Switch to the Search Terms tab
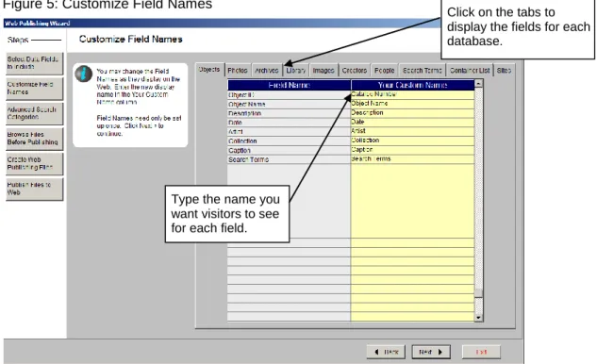This screenshot has height=364, width=597. [423, 71]
